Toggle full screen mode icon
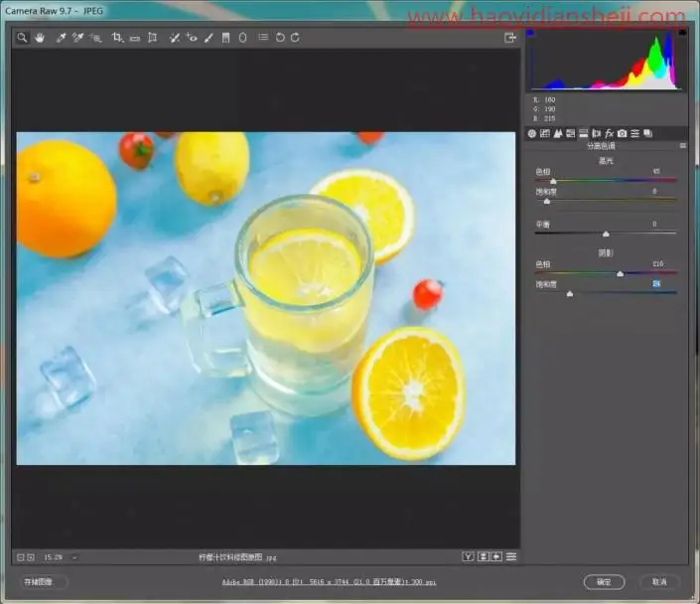The image size is (700, 604). coord(509,38)
